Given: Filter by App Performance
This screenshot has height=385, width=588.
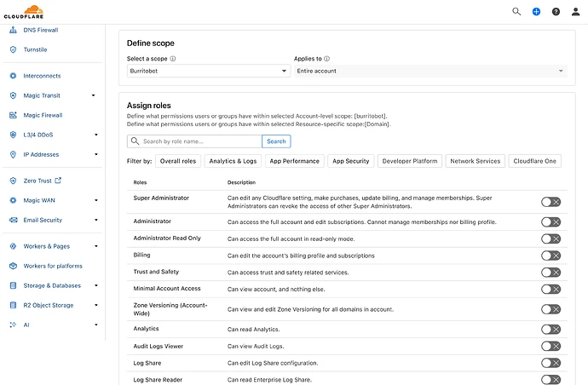Looking at the screenshot, I should coord(294,161).
